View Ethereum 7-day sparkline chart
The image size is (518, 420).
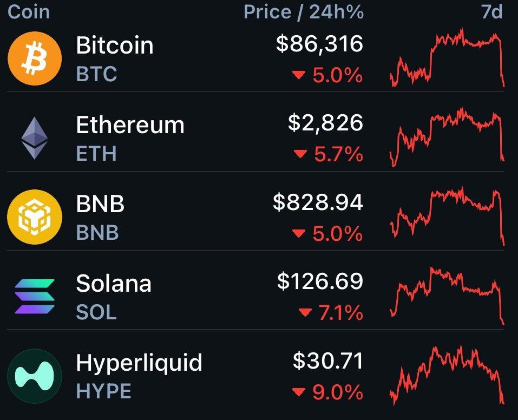tap(447, 137)
